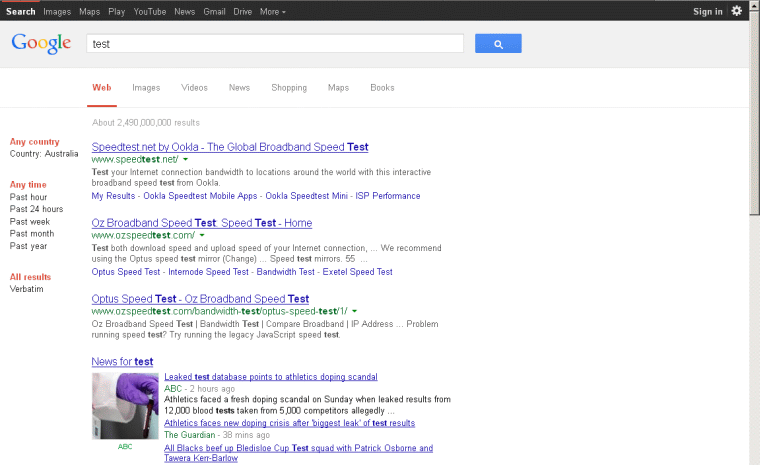Click the 'About 2,490,000,000 results' text

click(x=146, y=123)
